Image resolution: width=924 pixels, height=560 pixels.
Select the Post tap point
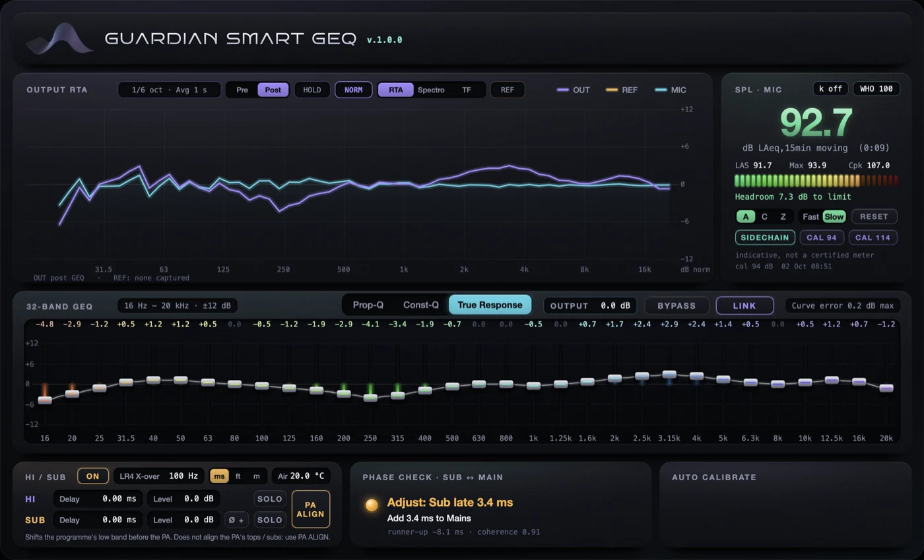273,90
